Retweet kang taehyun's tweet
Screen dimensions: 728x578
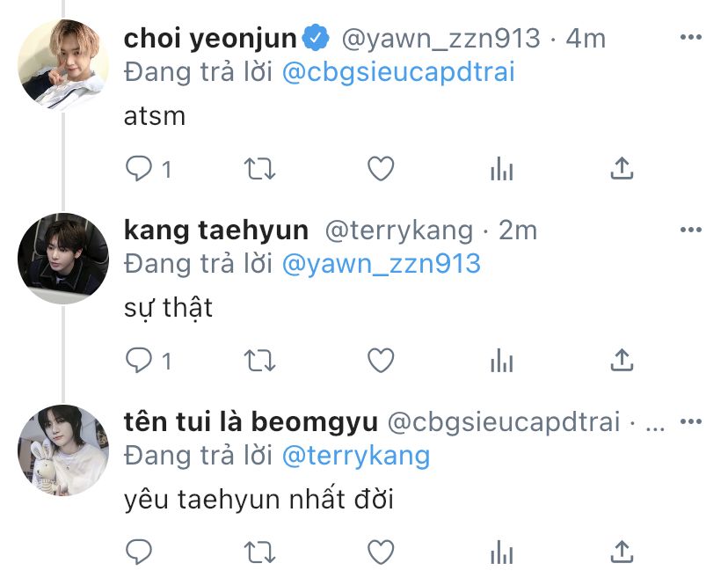tap(260, 361)
